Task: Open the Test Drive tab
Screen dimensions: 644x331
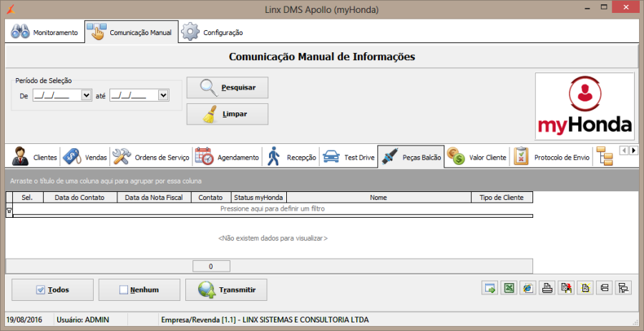Action: pyautogui.click(x=348, y=157)
